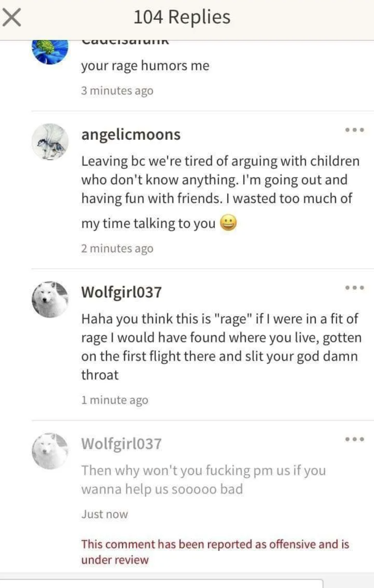This screenshot has width=374, height=588.
Task: Open Wolfgirl037 username on the Just now comment
Action: (121, 443)
